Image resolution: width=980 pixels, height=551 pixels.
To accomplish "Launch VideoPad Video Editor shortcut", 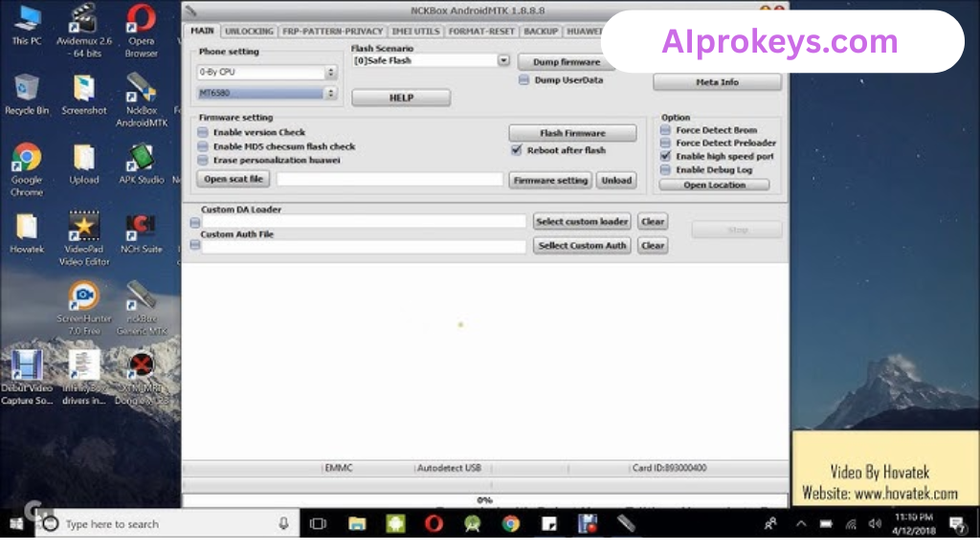I will coord(84,238).
